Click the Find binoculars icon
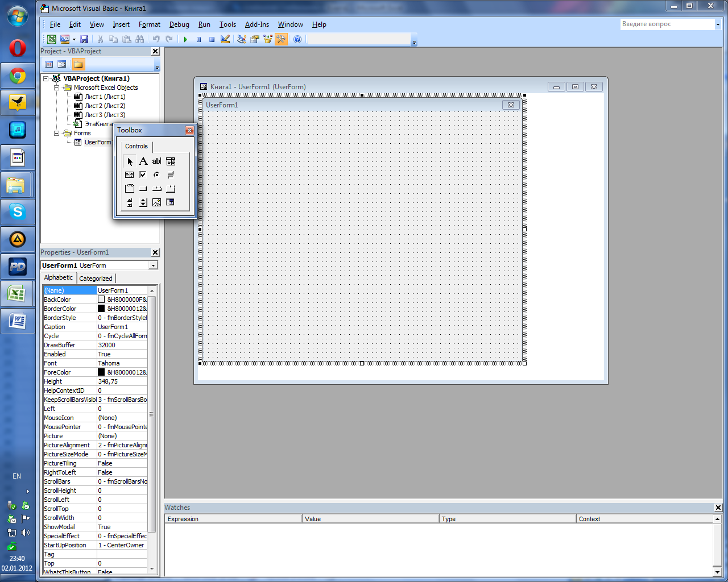 pyautogui.click(x=139, y=39)
